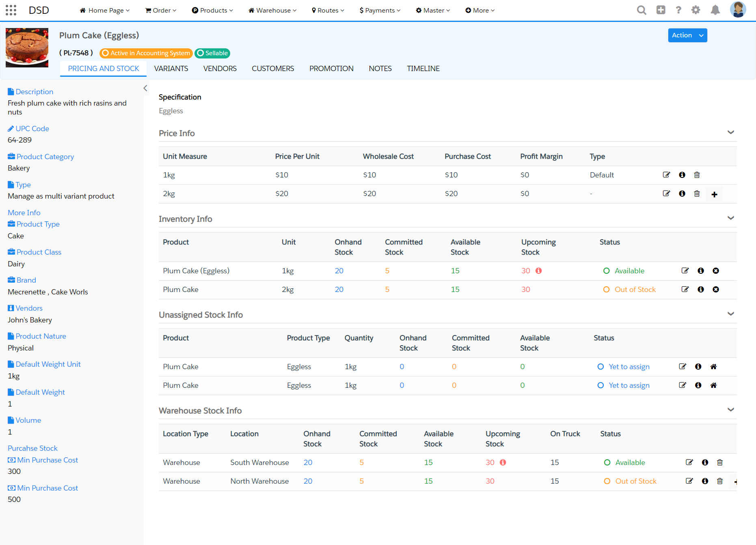Open Onhand Stock value 20 for 1kg
The height and width of the screenshot is (545, 756).
point(339,270)
